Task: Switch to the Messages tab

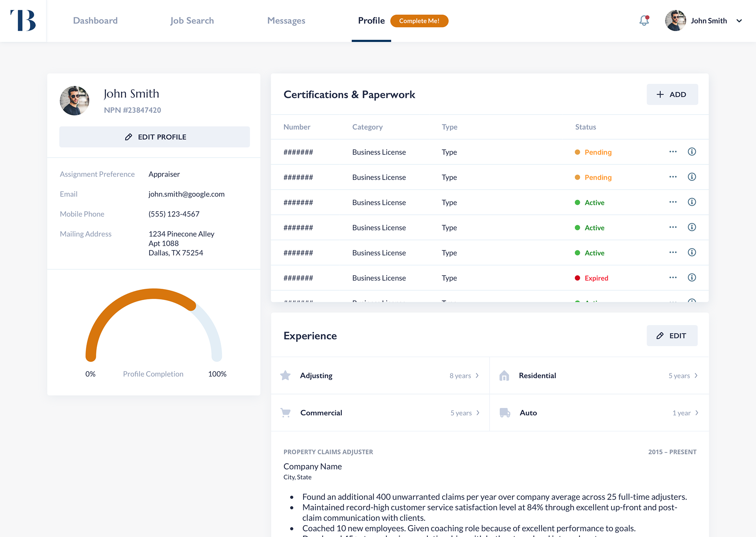Action: pos(286,20)
